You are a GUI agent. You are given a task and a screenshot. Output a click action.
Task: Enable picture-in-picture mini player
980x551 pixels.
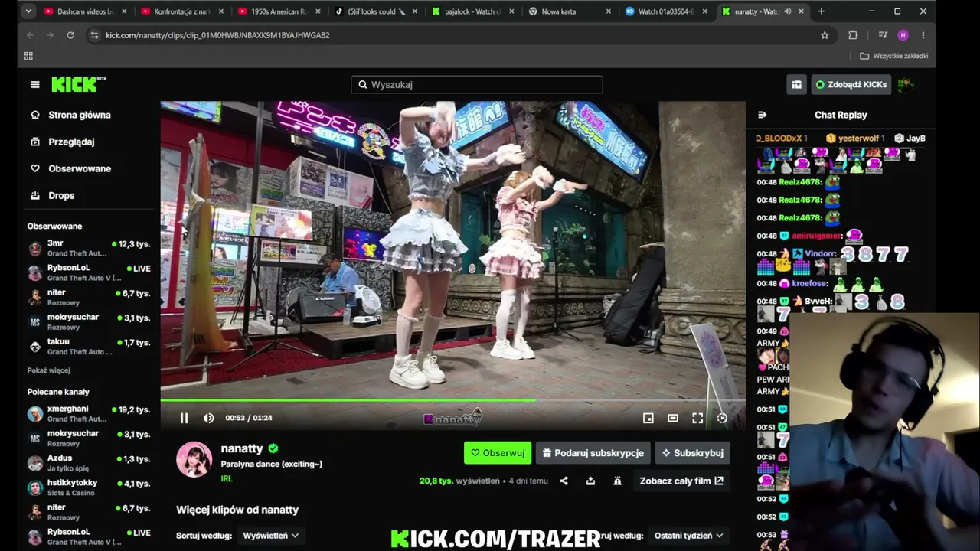point(648,418)
